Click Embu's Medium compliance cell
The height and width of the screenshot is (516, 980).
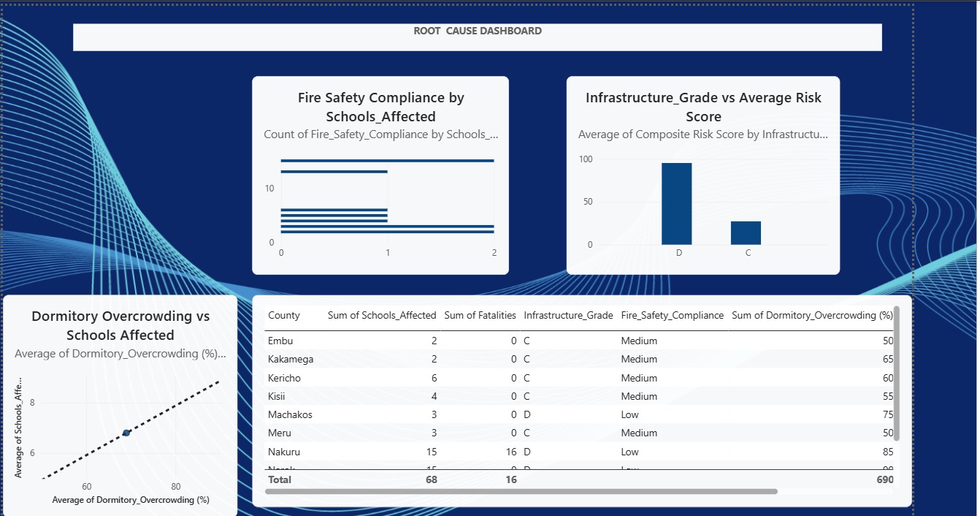coord(639,341)
